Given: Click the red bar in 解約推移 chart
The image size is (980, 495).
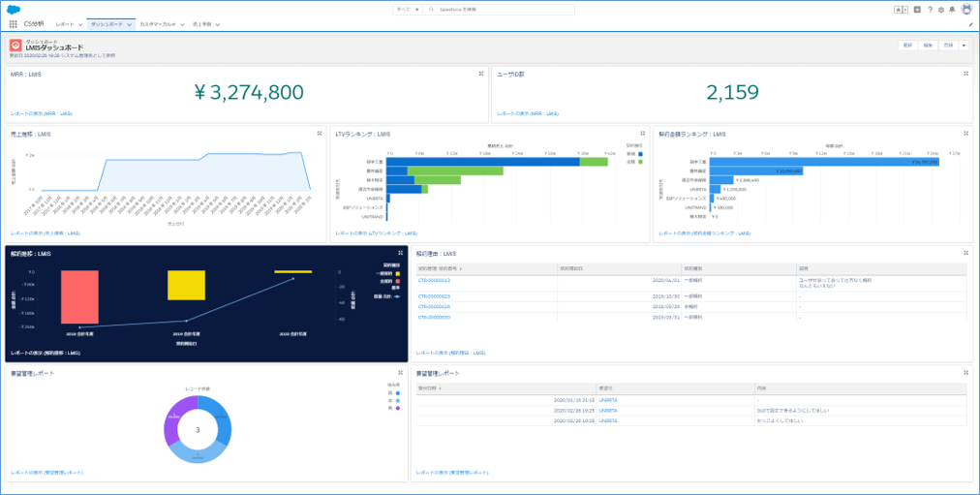Looking at the screenshot, I should [x=79, y=296].
